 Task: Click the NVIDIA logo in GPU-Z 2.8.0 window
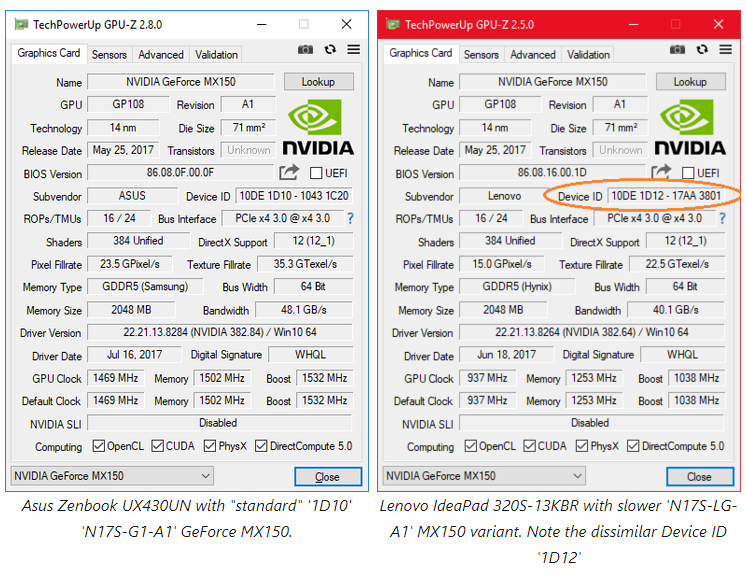click(318, 127)
